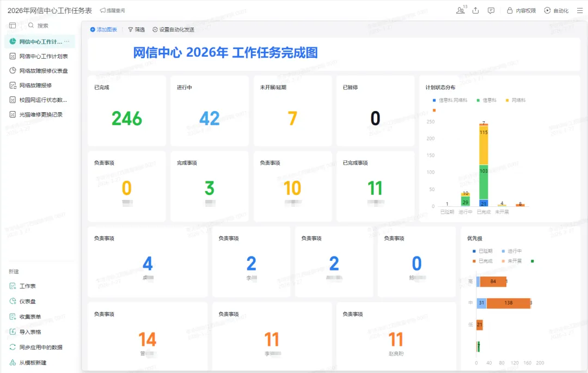Open the comments speech-bubble icon
The height and width of the screenshot is (373, 588).
point(491,10)
